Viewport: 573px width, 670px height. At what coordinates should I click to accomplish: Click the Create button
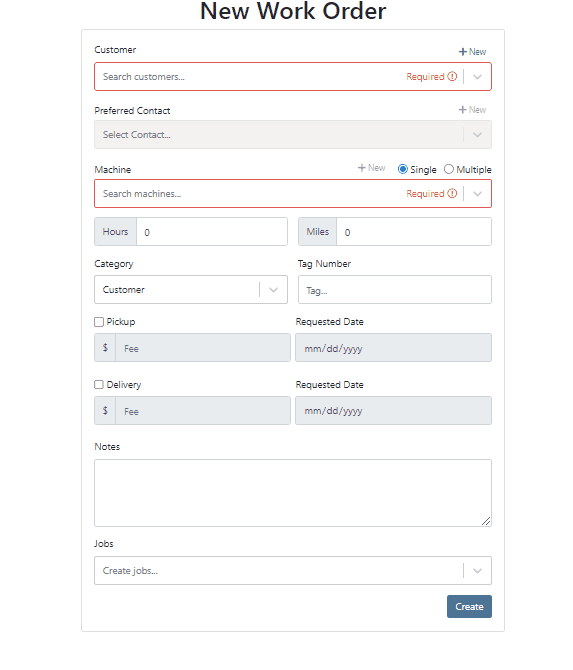pos(469,607)
